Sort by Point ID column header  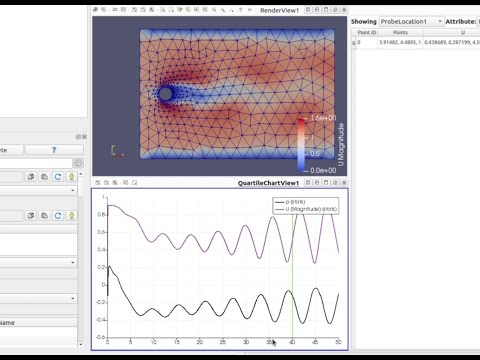367,32
